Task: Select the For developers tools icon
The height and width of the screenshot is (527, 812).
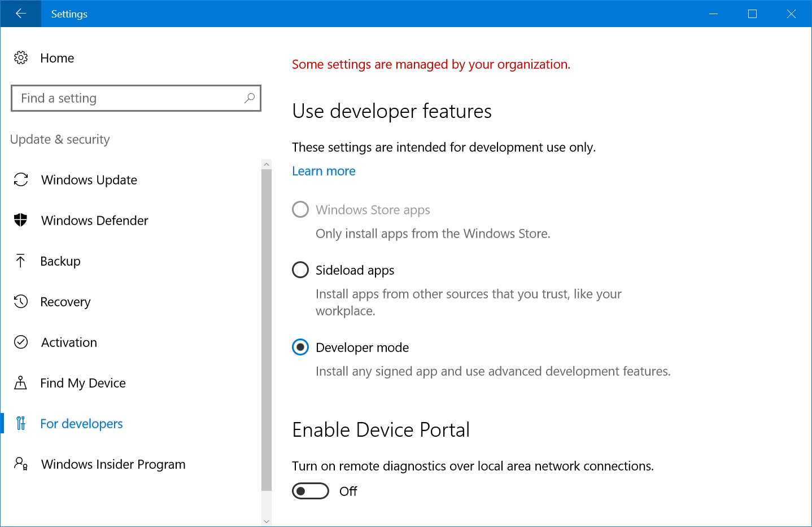Action: coord(21,423)
